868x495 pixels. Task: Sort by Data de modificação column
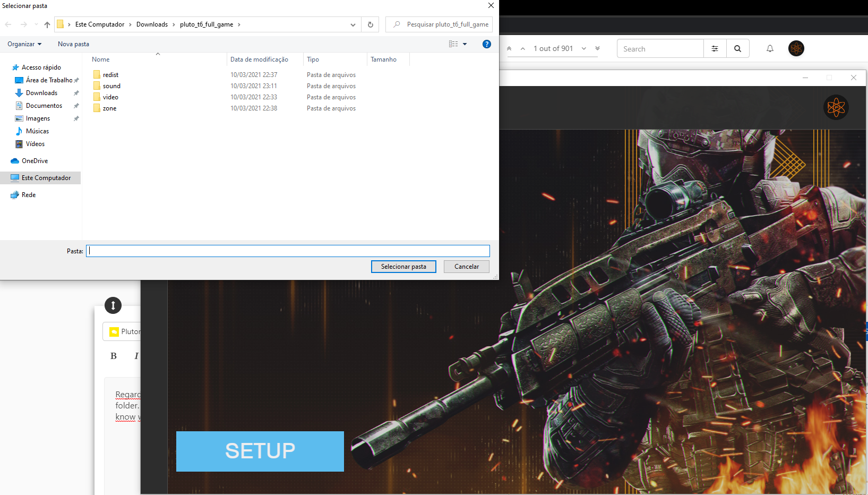click(259, 59)
